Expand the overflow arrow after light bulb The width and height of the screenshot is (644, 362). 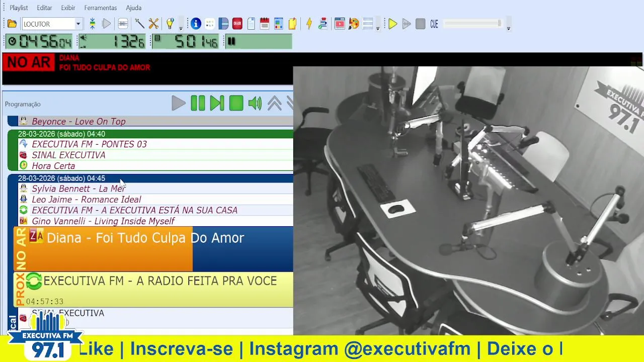[181, 28]
